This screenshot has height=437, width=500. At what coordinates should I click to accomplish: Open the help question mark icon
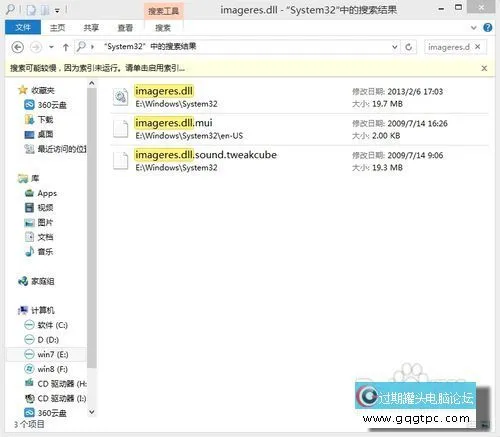coord(488,27)
